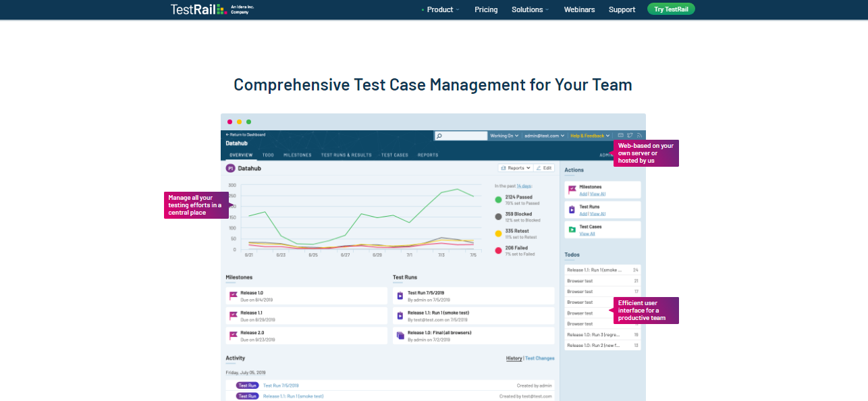The image size is (868, 401).
Task: Click icon beside Release 1.1: Run 1 (smoke test) card
Action: click(400, 315)
